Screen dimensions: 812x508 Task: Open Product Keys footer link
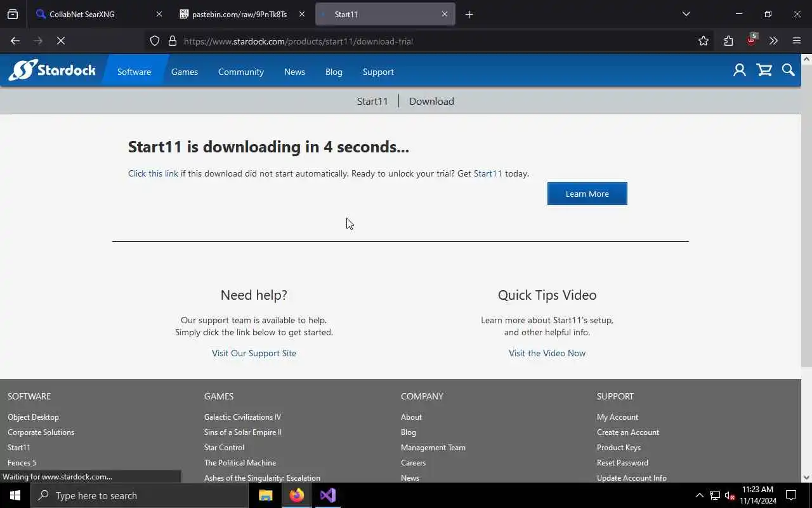(x=619, y=448)
